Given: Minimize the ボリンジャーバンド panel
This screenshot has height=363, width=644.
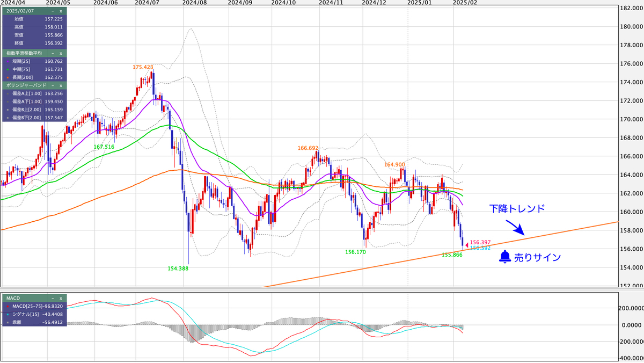Looking at the screenshot, I should pos(53,85).
